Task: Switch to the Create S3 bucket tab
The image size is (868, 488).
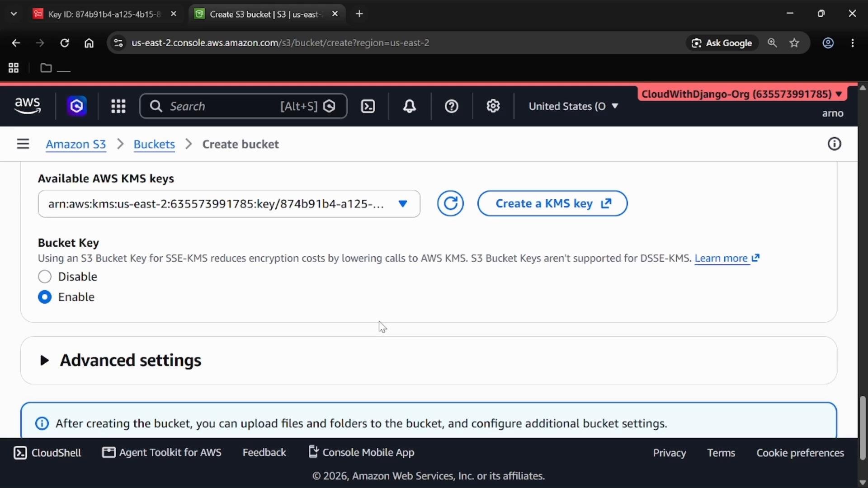Action: point(265,14)
